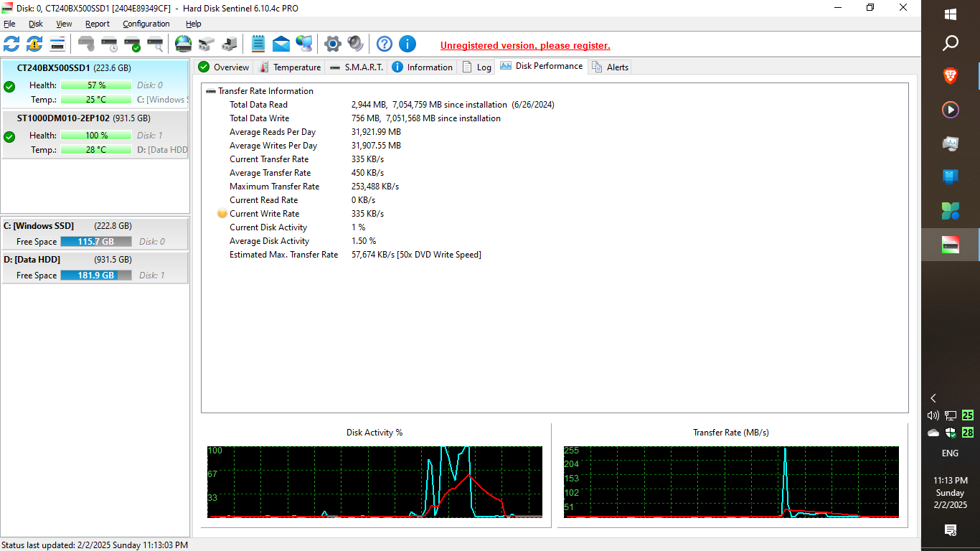
Task: Click disk with magnifier toolbar icon
Action: [155, 44]
